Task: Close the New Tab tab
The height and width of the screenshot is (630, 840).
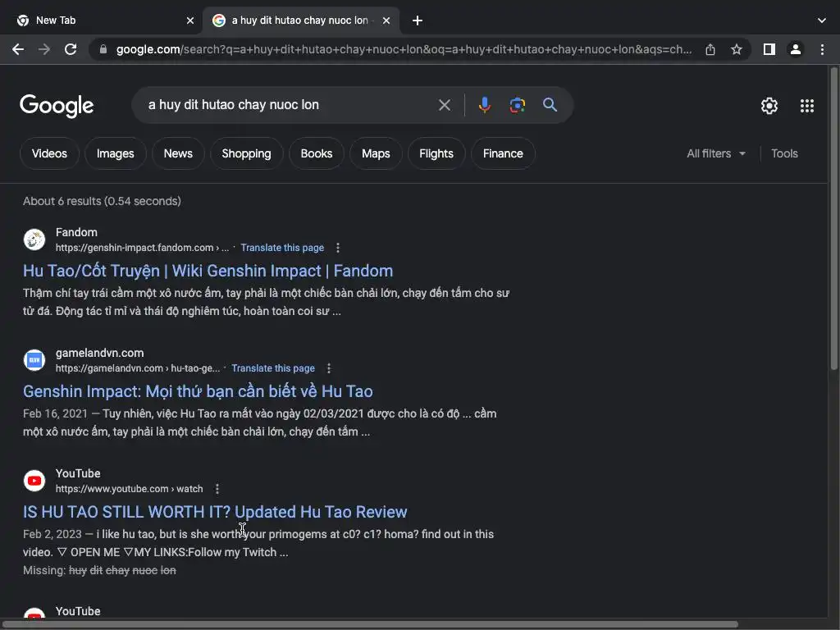Action: click(x=190, y=21)
